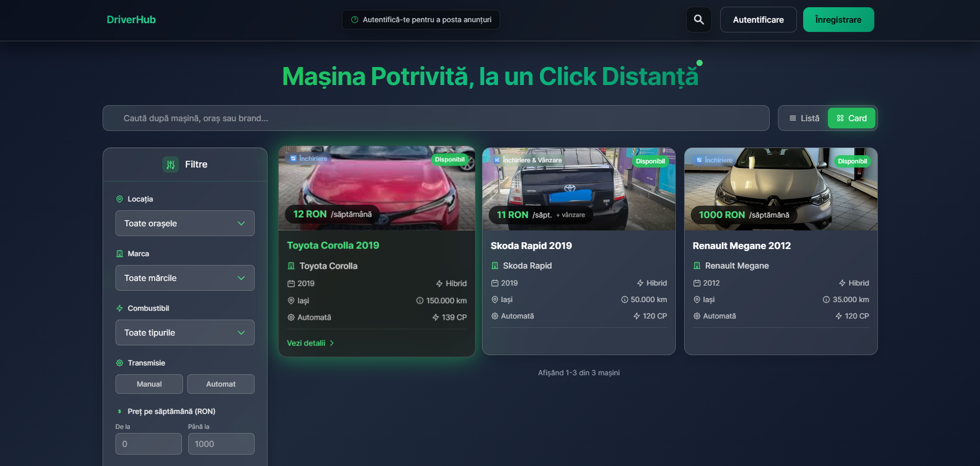This screenshot has width=980, height=466.
Task: Open Skoda Rapid car photo
Action: coord(578,189)
